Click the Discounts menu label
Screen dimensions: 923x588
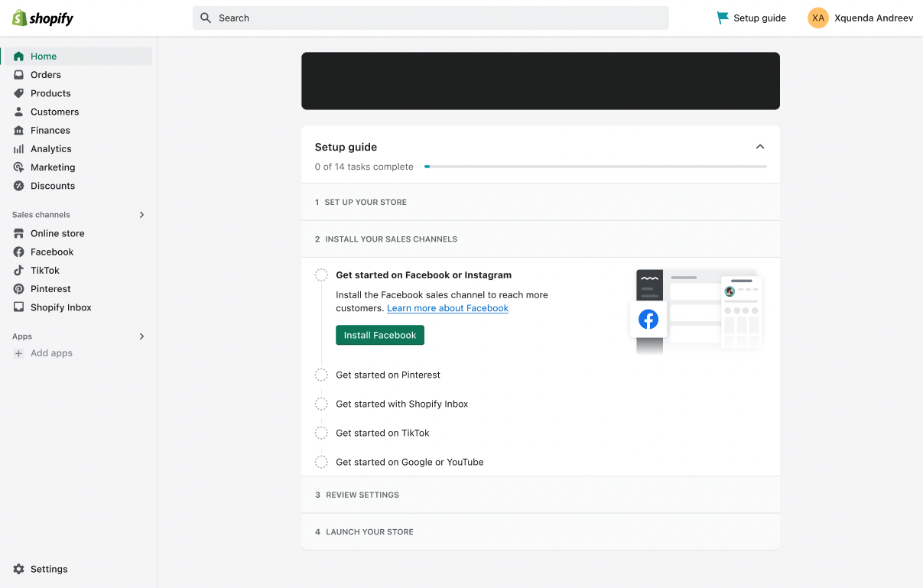(53, 186)
